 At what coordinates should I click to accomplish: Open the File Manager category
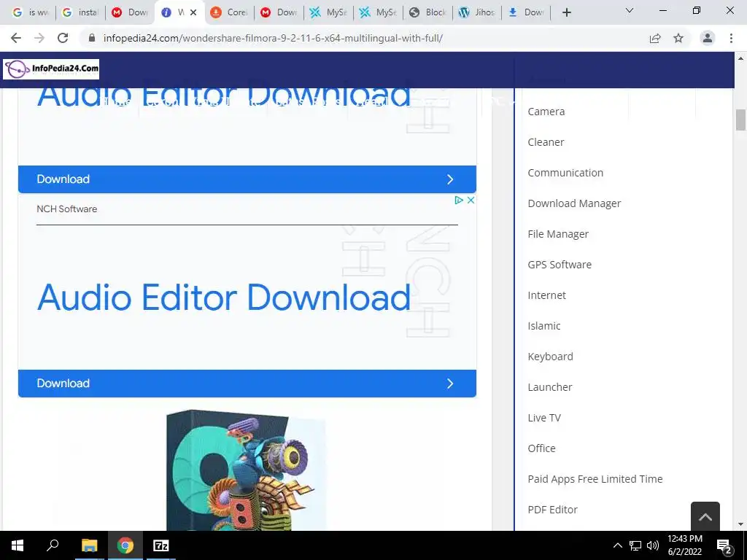pyautogui.click(x=558, y=234)
